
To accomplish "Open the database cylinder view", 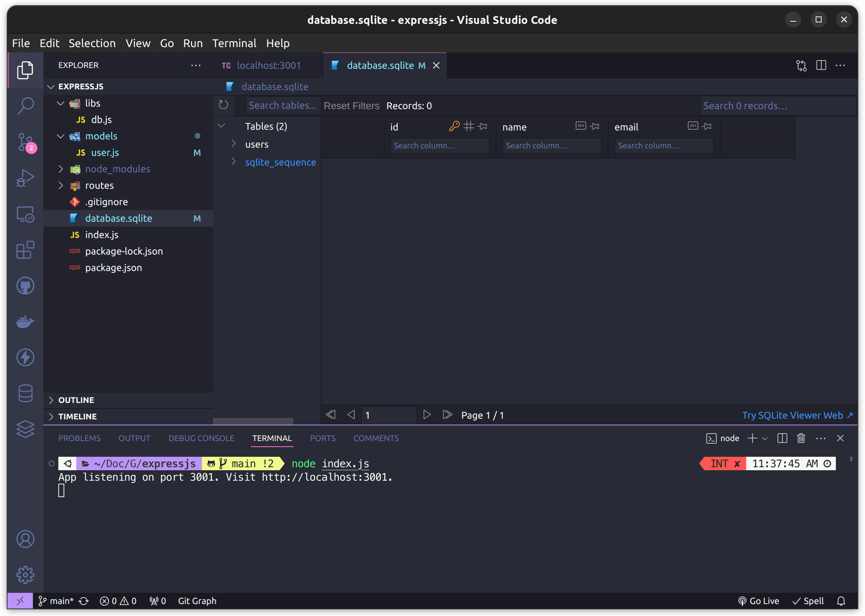I will 25,393.
